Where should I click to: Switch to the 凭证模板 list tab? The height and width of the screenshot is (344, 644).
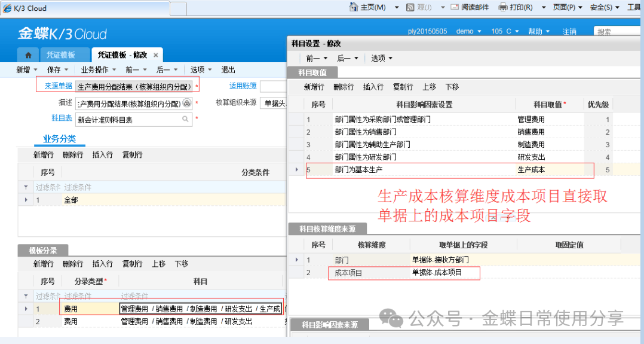tap(61, 55)
